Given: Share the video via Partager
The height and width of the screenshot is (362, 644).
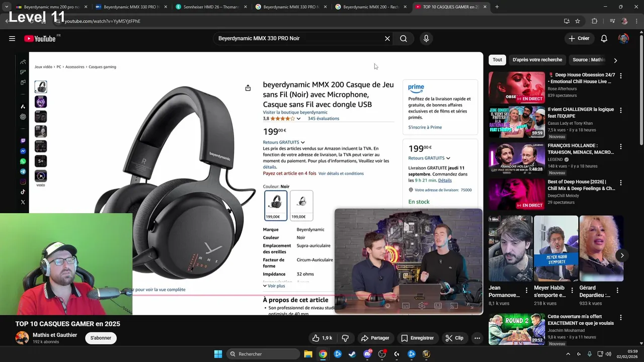Looking at the screenshot, I should pos(375,338).
